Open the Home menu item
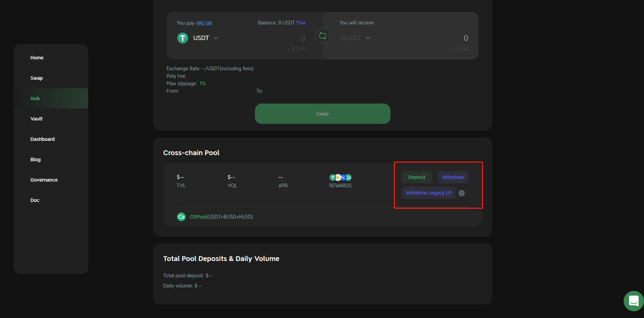 pyautogui.click(x=37, y=58)
